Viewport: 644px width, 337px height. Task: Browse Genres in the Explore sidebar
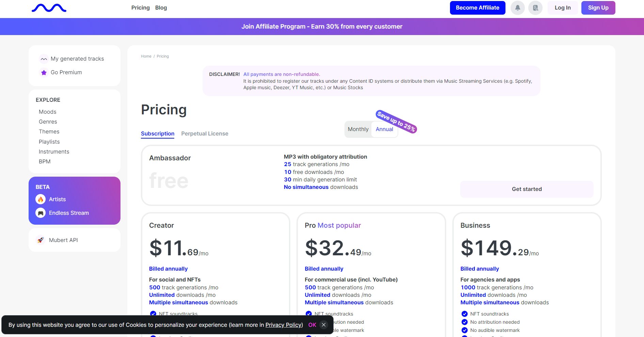point(48,122)
